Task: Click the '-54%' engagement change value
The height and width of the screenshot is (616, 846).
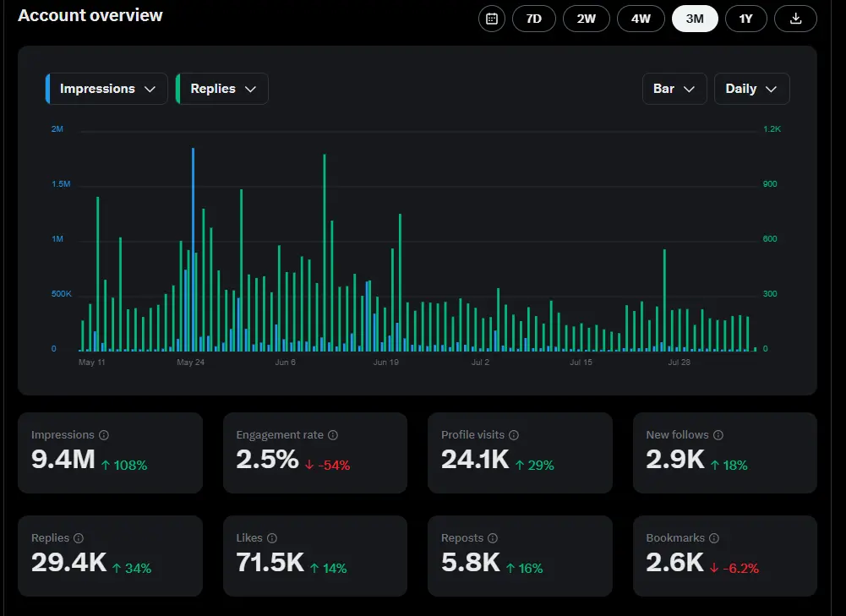Action: [334, 465]
